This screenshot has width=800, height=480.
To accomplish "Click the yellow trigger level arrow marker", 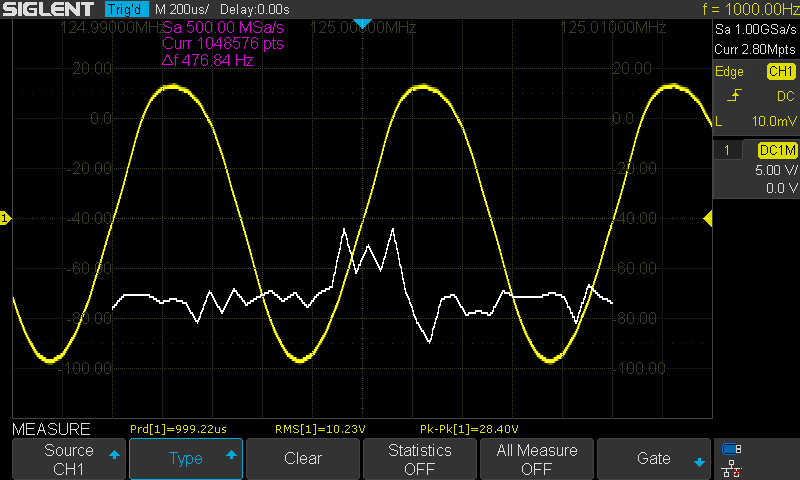I will (x=708, y=218).
